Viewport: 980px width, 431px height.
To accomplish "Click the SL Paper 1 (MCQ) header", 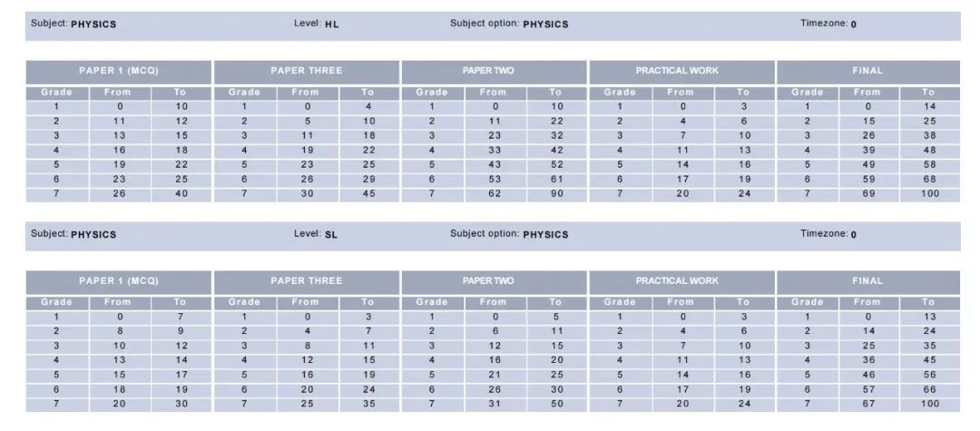I will pyautogui.click(x=119, y=281).
